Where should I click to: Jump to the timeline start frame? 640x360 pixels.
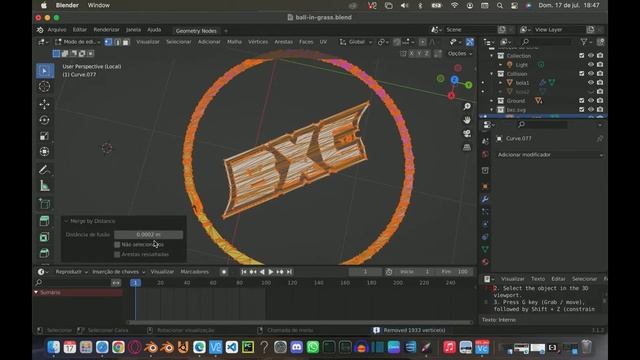point(244,272)
